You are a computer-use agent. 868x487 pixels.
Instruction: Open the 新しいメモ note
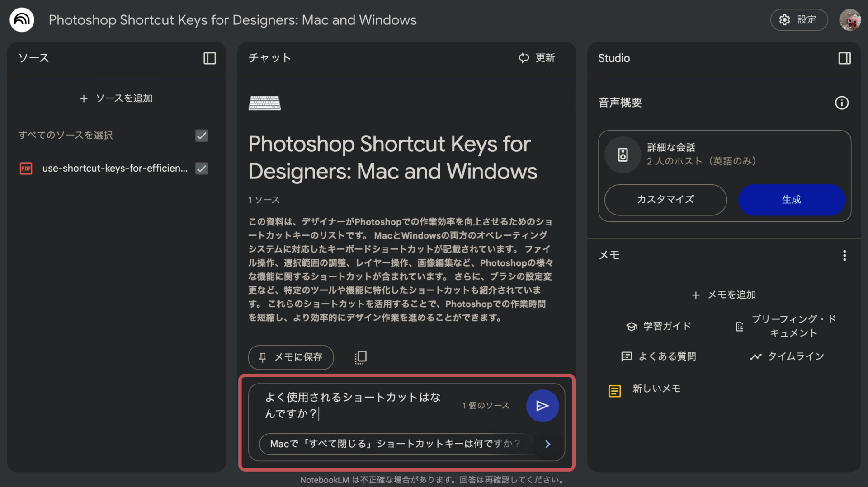click(656, 389)
